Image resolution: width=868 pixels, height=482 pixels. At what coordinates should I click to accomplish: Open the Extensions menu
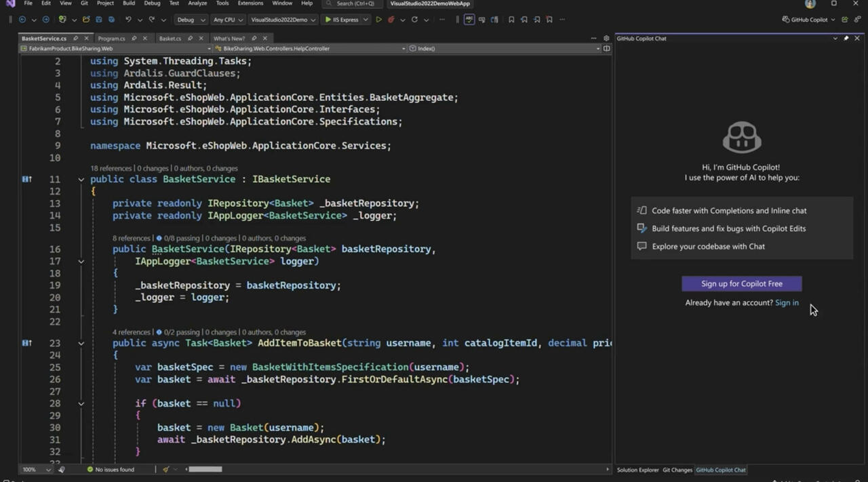[x=250, y=3]
